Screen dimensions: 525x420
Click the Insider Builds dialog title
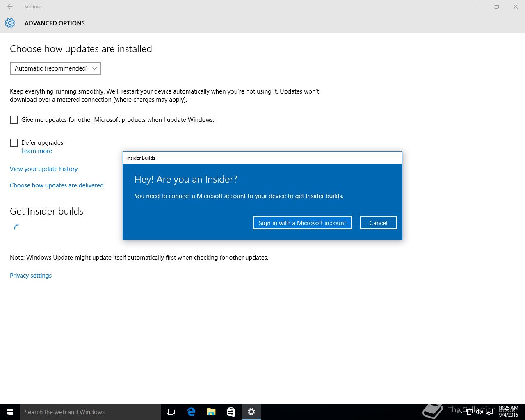coord(141,158)
